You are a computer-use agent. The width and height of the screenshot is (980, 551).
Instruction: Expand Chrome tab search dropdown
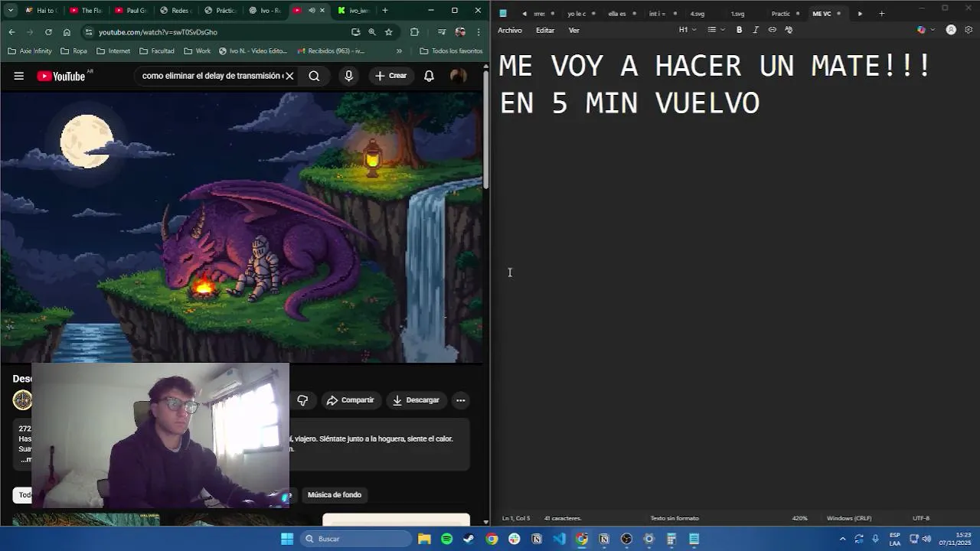point(10,11)
